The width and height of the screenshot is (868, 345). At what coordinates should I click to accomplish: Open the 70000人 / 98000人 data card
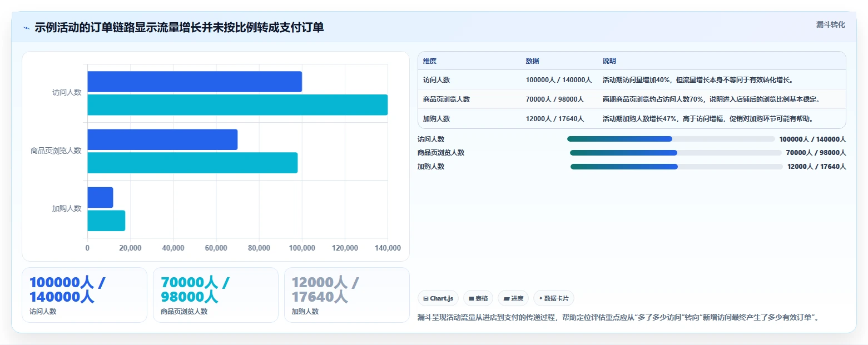point(216,295)
